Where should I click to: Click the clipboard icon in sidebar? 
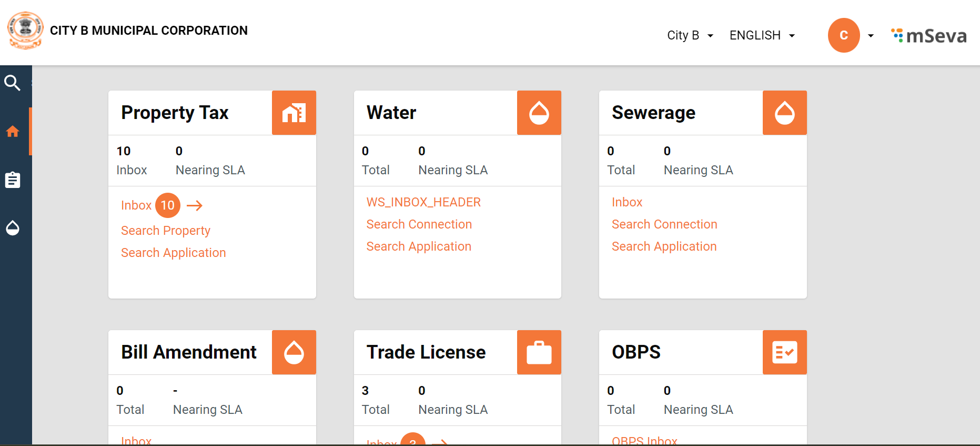(13, 180)
